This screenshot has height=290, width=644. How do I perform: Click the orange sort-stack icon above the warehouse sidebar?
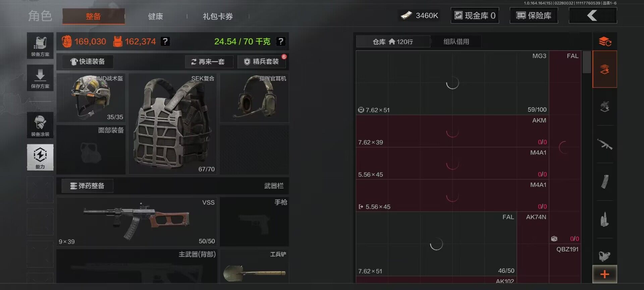[605, 42]
